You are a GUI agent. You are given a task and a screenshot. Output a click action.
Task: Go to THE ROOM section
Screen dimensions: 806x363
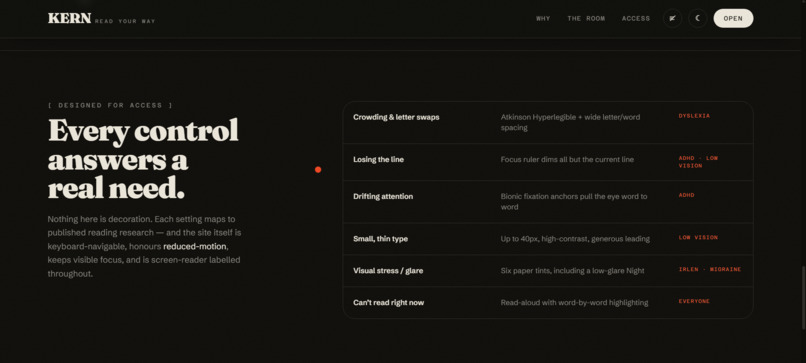(x=586, y=19)
